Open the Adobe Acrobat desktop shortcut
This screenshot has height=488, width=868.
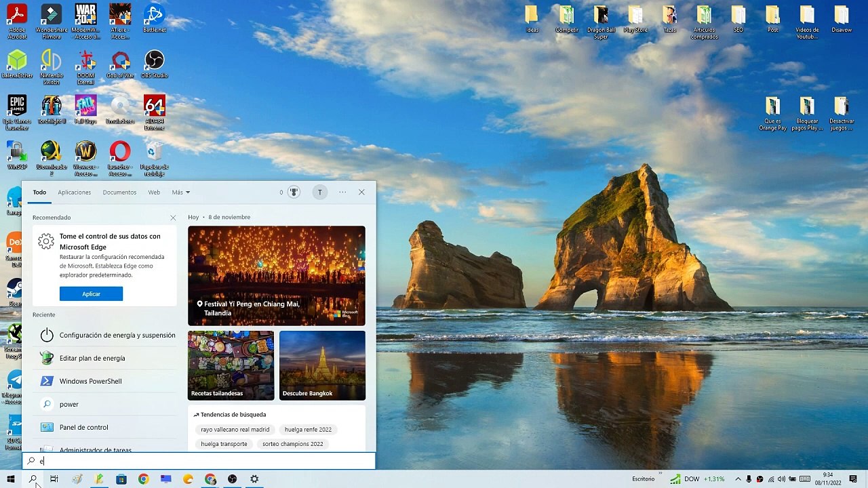coord(17,21)
